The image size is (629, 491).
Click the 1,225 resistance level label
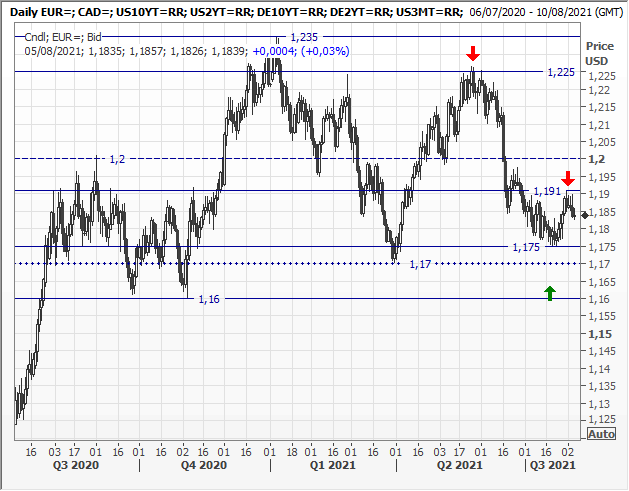point(560,73)
